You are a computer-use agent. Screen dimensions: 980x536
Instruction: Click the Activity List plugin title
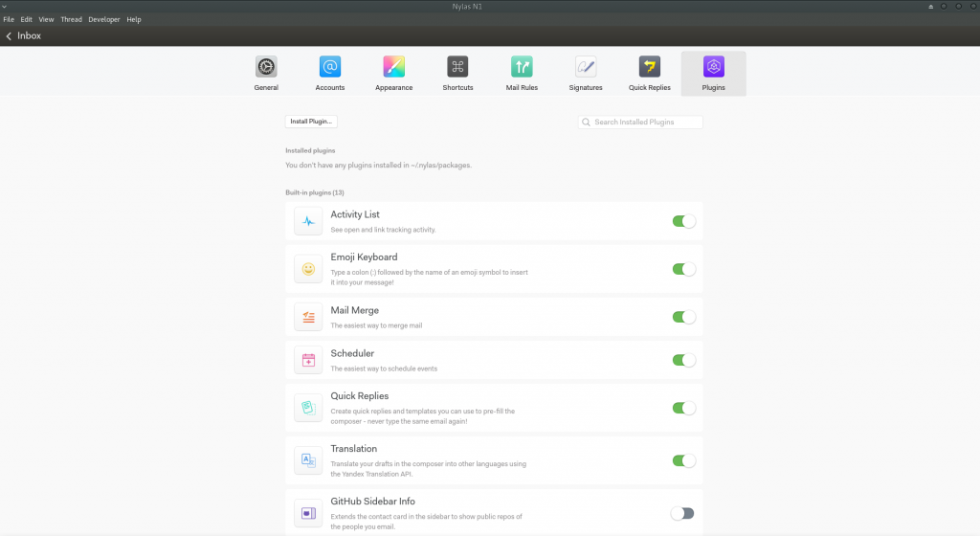[x=355, y=214]
